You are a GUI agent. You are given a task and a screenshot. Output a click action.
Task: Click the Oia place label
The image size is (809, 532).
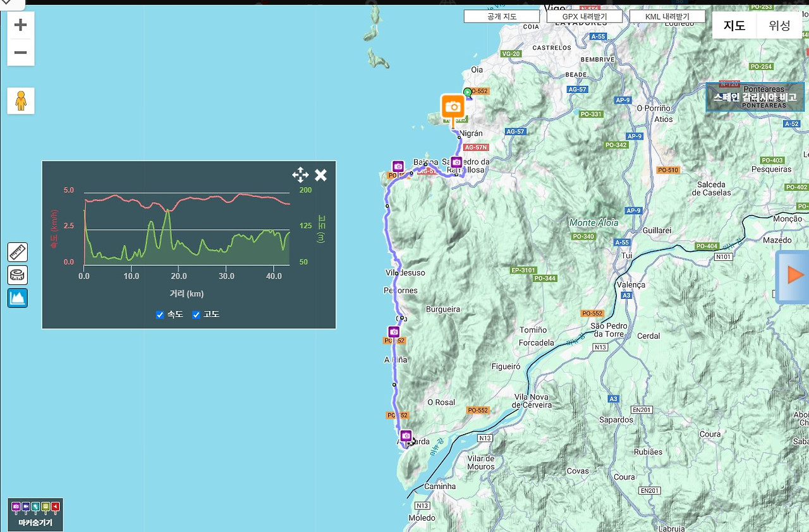pyautogui.click(x=477, y=70)
